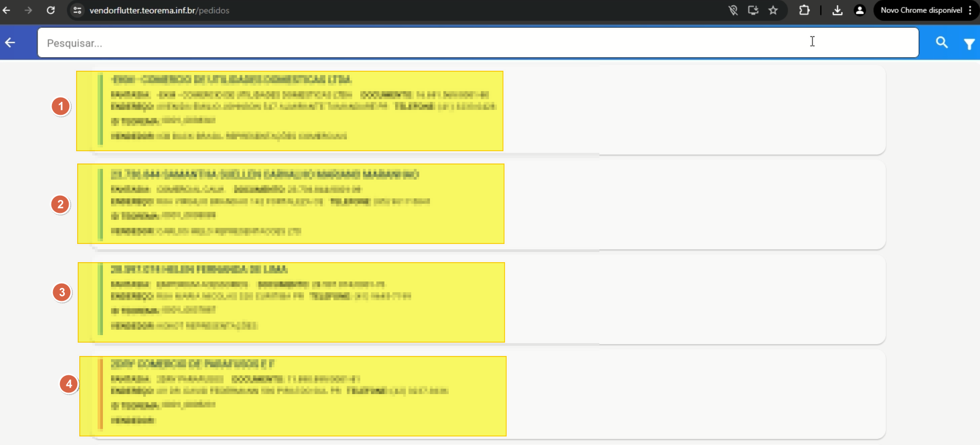Open site information icon in address bar
Screen dimensions: 980x445
tap(78, 10)
